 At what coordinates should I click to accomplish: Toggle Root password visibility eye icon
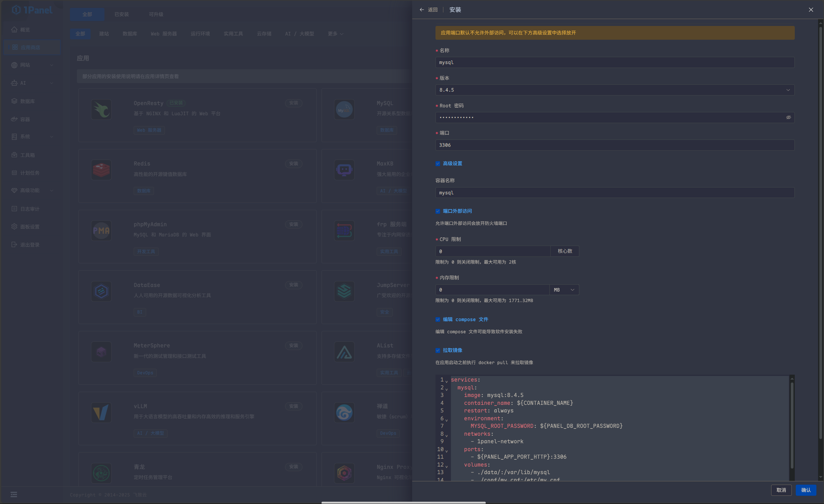pyautogui.click(x=788, y=118)
